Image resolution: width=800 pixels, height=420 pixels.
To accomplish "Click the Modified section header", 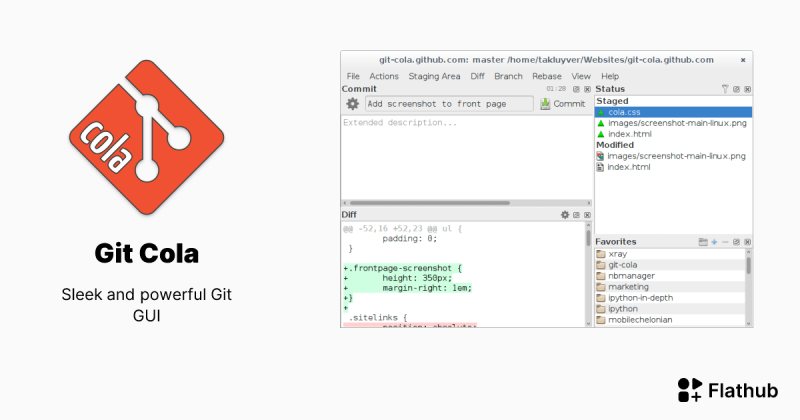I will point(615,145).
